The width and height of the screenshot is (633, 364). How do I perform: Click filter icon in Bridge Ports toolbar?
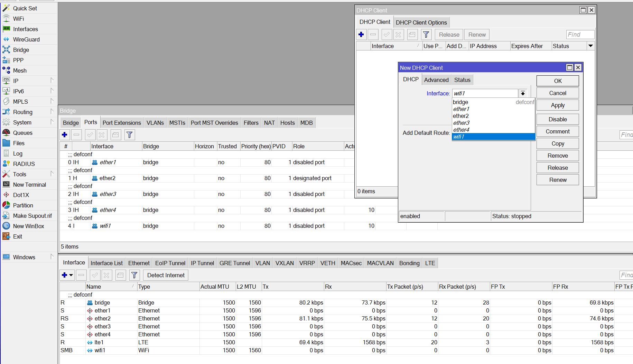pos(130,135)
